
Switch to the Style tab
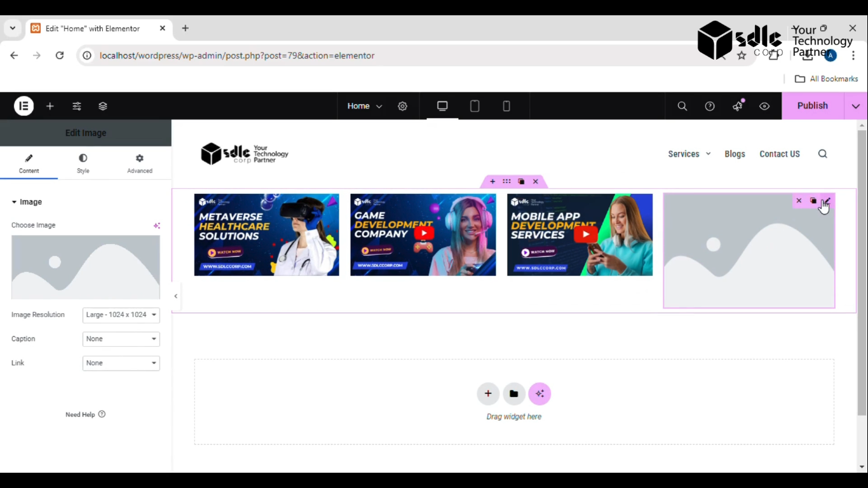83,163
